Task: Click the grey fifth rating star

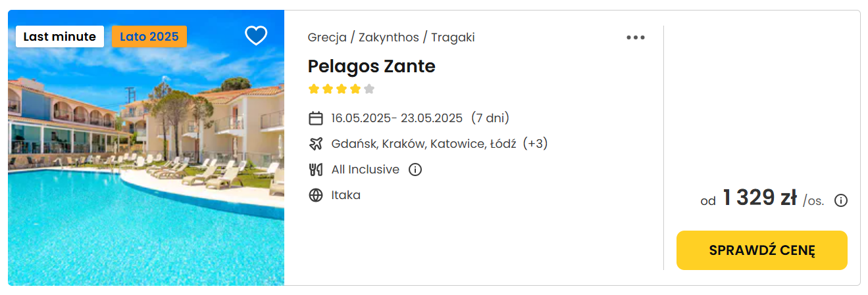Action: [x=369, y=89]
